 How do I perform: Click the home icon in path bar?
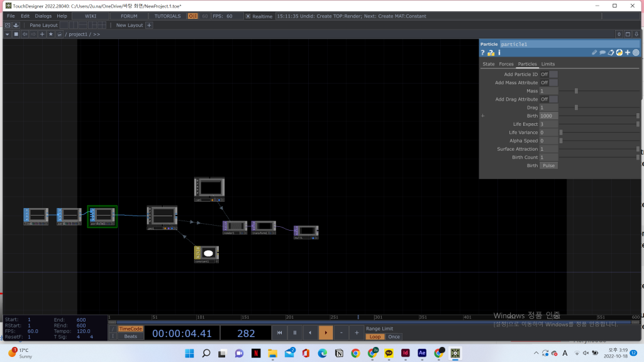pos(60,34)
